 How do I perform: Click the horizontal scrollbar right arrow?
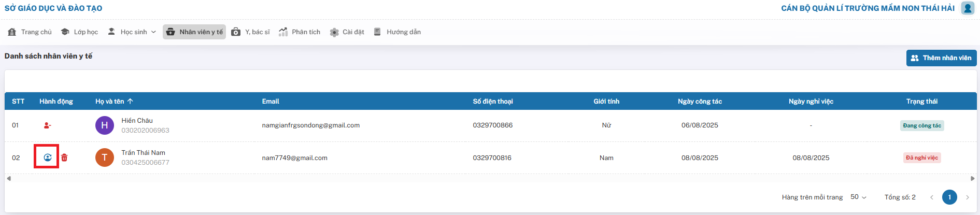pyautogui.click(x=972, y=178)
